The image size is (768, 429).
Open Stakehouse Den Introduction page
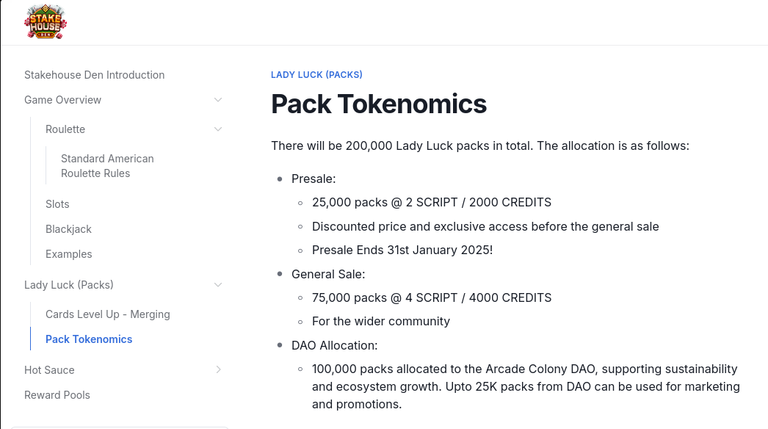click(x=95, y=75)
